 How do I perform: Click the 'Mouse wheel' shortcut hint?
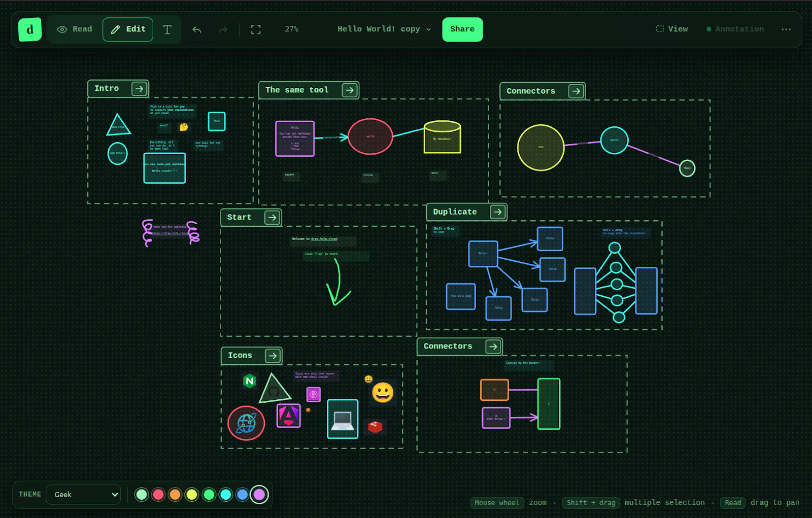point(497,503)
